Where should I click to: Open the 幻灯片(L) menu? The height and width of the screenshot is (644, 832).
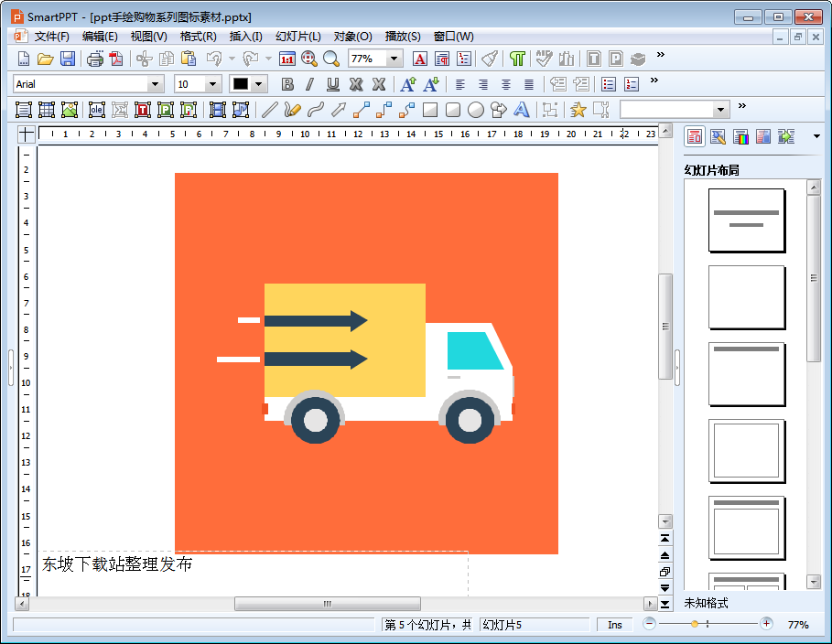(x=297, y=37)
